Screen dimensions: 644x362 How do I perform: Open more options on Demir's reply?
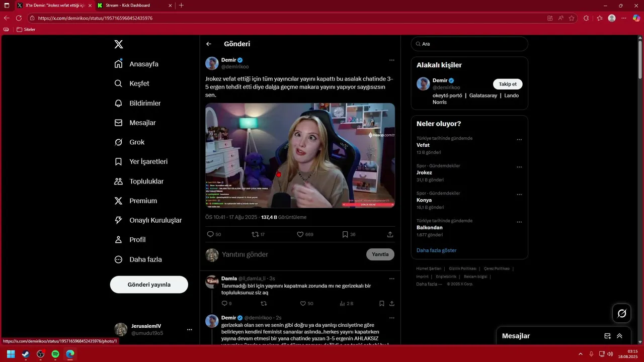coord(391,318)
